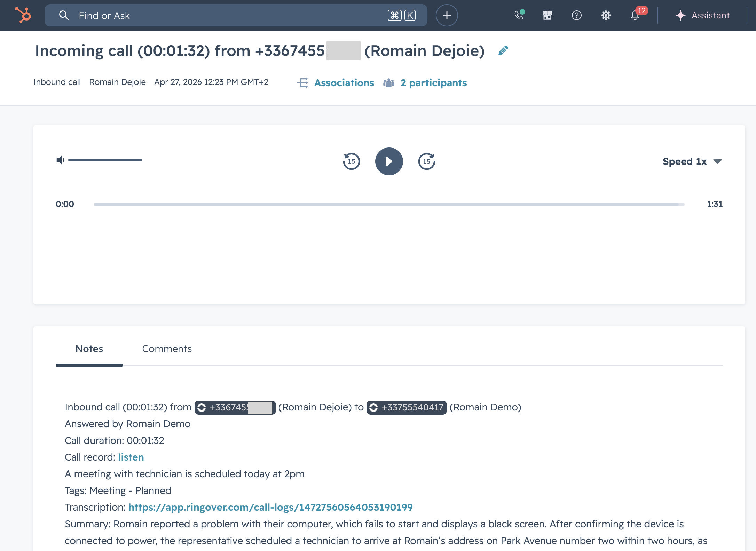Mute the recording with the speaker icon
This screenshot has width=756, height=551.
60,160
